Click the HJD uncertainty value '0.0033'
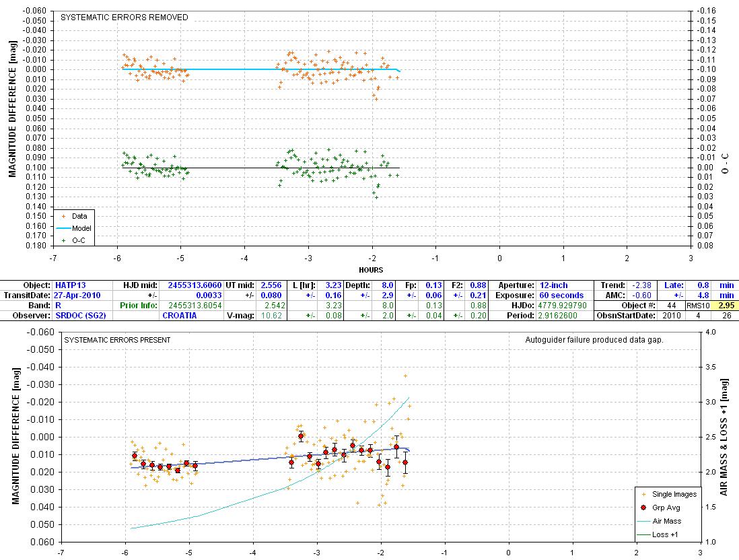The height and width of the screenshot is (560, 739). coord(209,295)
